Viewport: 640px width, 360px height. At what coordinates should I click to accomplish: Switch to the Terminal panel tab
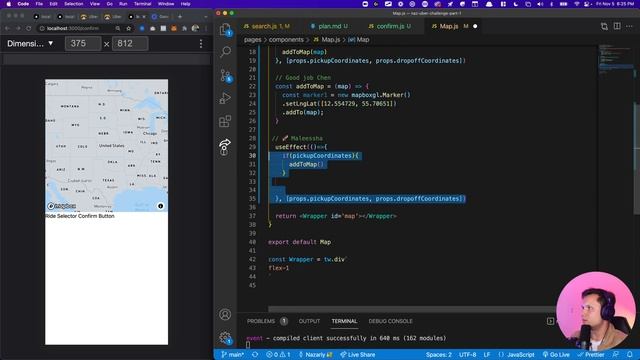pyautogui.click(x=344, y=321)
